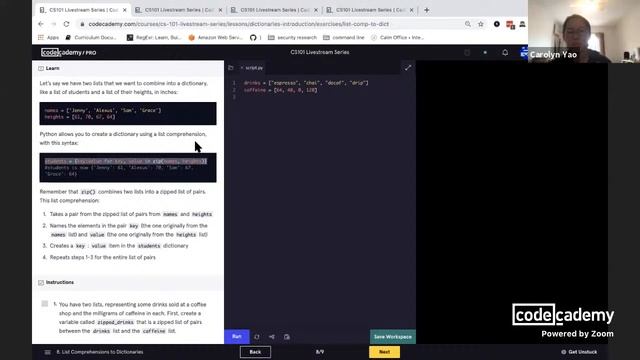
Task: Open the lesson syllabus hamburger menu
Action: (x=47, y=352)
